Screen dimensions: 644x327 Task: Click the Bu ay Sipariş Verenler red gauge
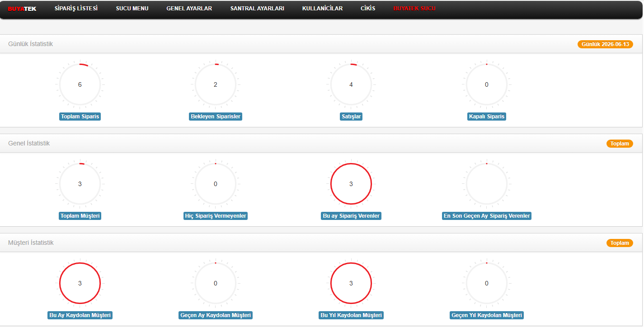[x=351, y=184]
